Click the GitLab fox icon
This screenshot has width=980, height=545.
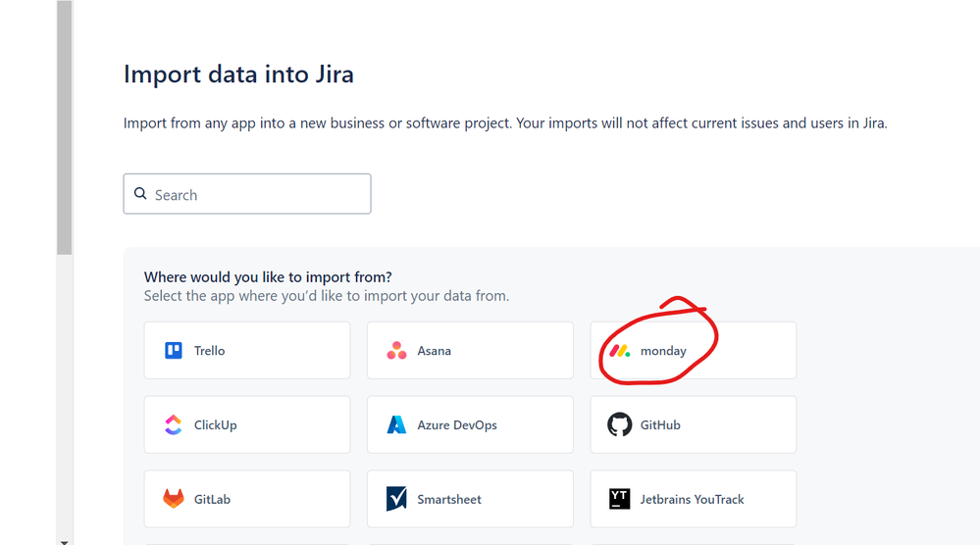pyautogui.click(x=173, y=499)
